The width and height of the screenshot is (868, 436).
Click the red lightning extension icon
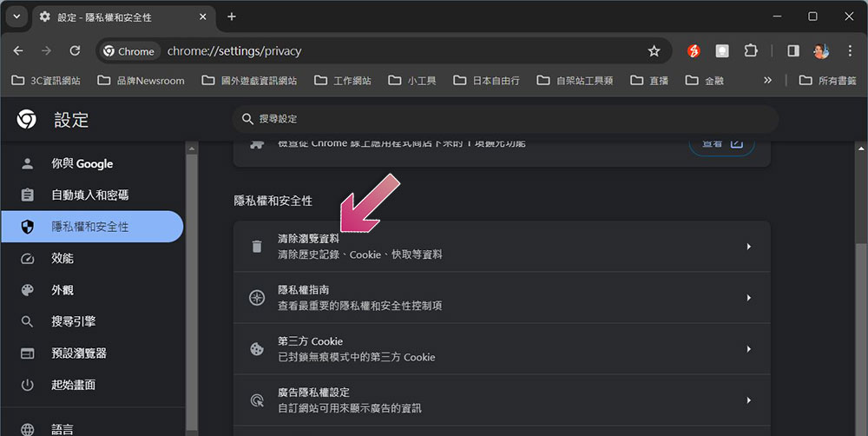click(694, 51)
